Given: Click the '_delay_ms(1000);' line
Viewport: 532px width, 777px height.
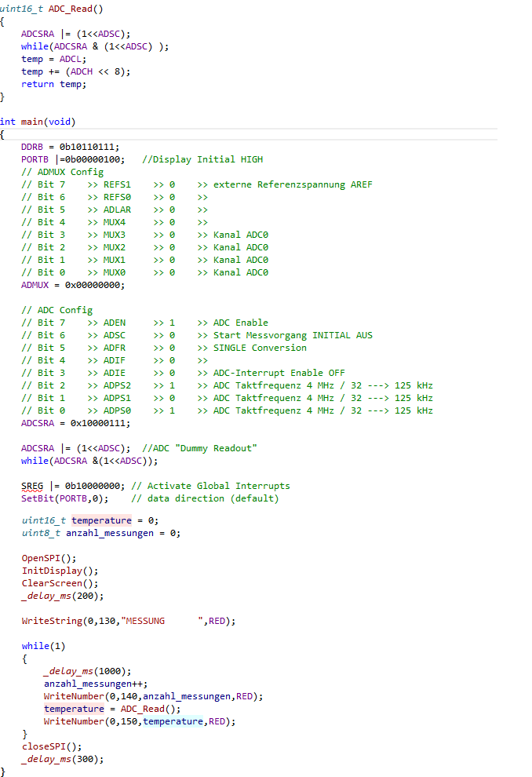Looking at the screenshot, I should coord(87,671).
